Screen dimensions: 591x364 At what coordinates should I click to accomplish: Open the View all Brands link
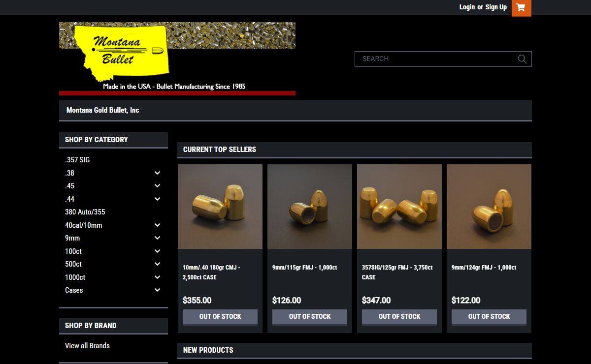coord(87,346)
